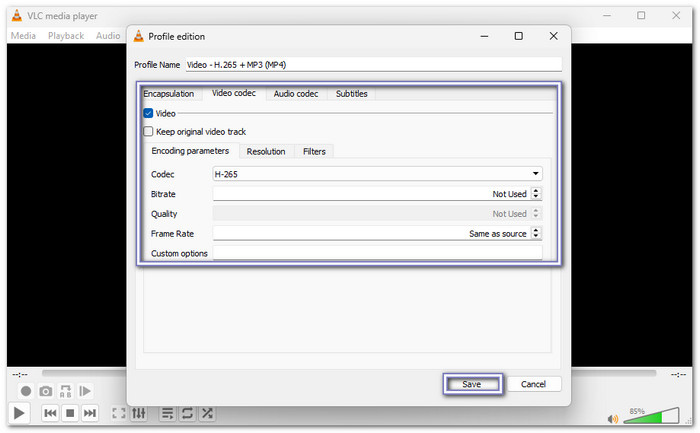Viewport: 700px width, 433px height.
Task: Select the Video codec tab
Action: [x=234, y=93]
